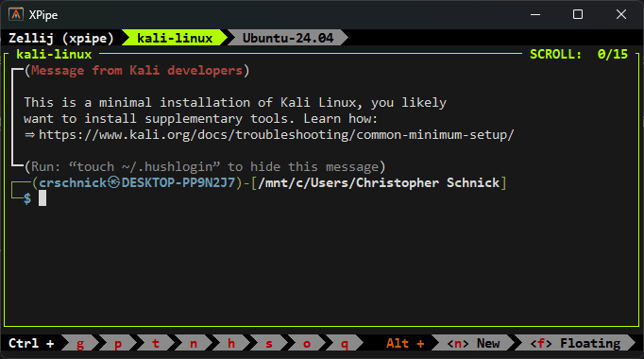The height and width of the screenshot is (359, 644).
Task: Click the kali-linux pane title
Action: (x=54, y=54)
